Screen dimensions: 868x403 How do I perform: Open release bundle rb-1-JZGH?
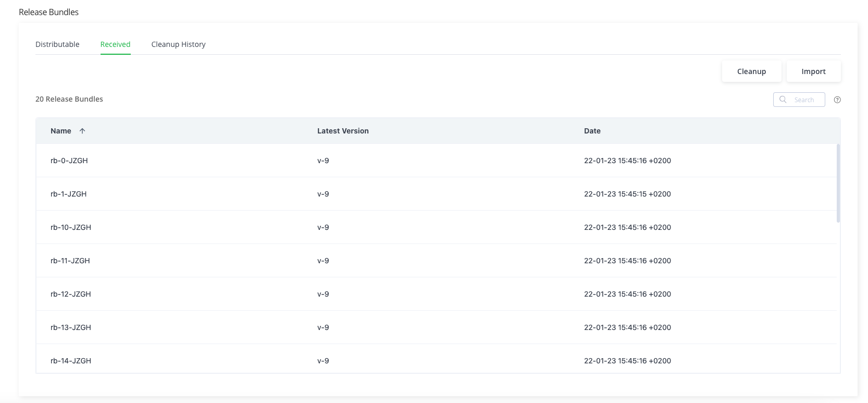point(69,194)
